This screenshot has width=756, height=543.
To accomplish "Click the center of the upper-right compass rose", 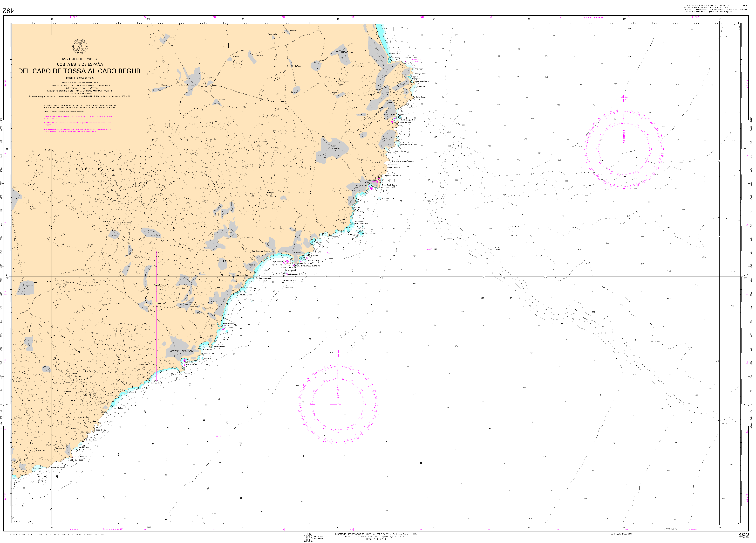I will pos(624,149).
